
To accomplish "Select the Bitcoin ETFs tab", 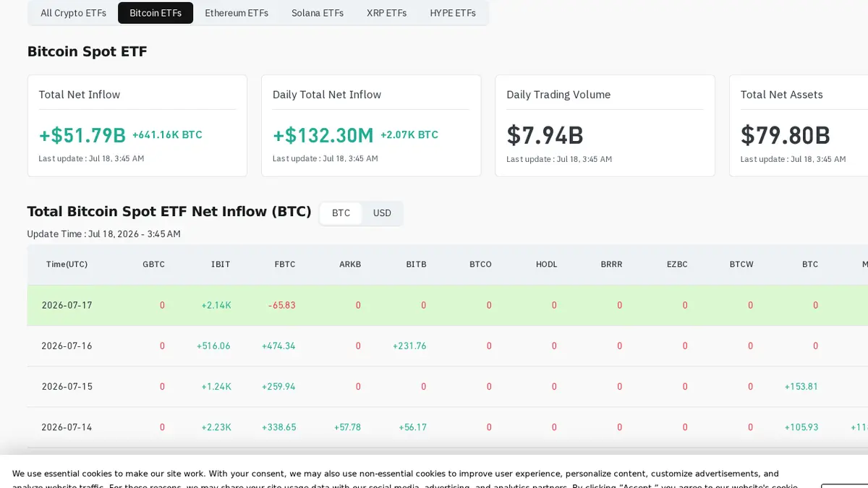I will point(156,13).
